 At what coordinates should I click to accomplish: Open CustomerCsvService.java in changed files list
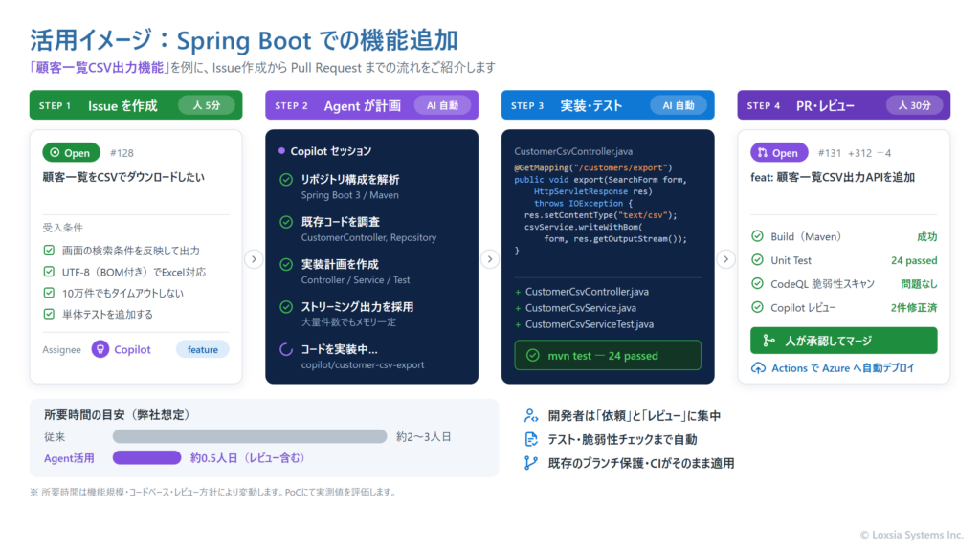point(581,308)
